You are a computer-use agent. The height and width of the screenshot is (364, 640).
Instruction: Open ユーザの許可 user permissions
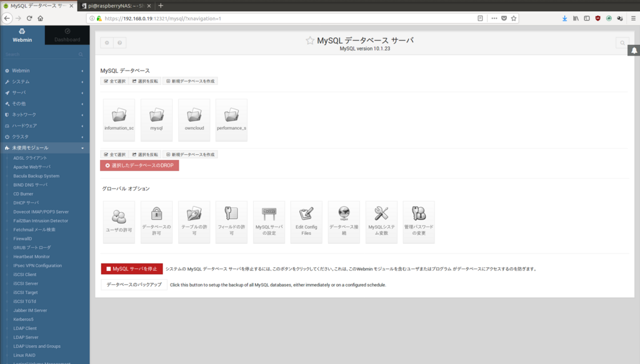(x=119, y=222)
